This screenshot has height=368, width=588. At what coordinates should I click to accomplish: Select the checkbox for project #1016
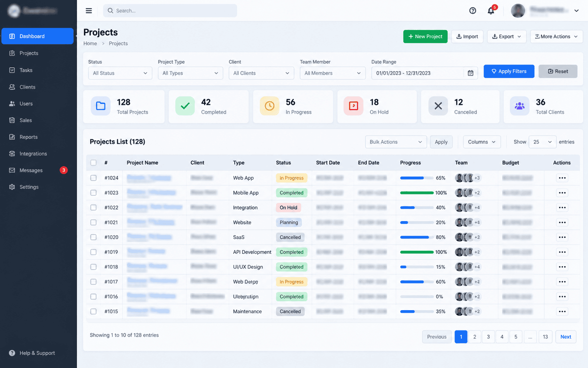[x=93, y=297]
